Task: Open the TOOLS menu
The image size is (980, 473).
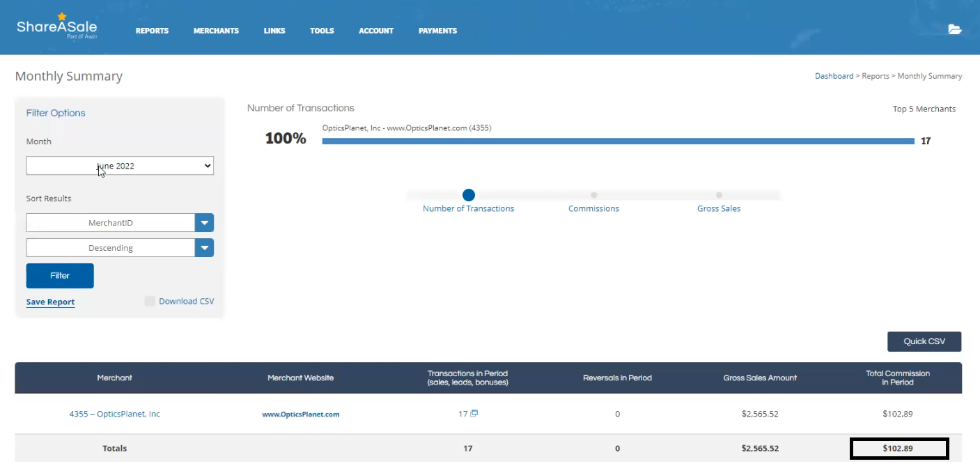Action: 322,31
